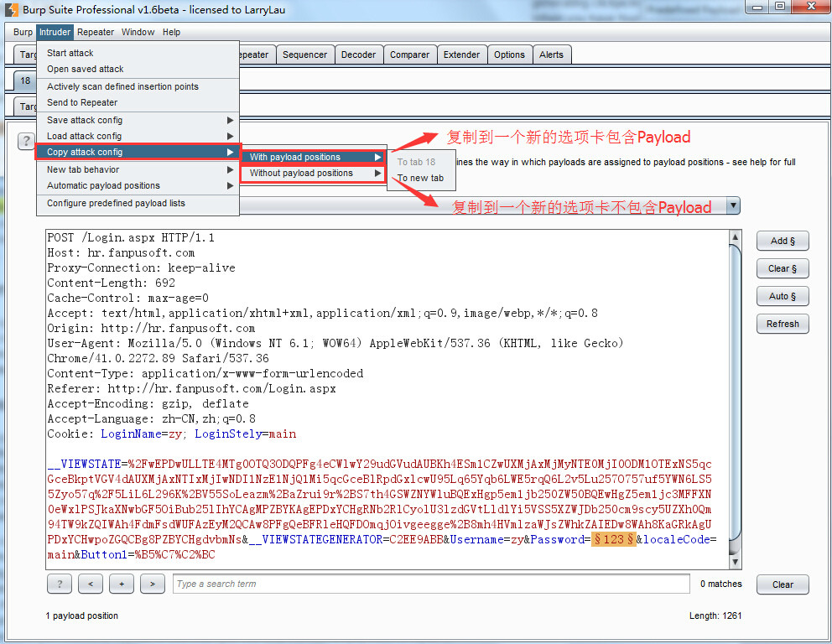The width and height of the screenshot is (832, 644).
Task: Go to previous search match
Action: [x=91, y=584]
